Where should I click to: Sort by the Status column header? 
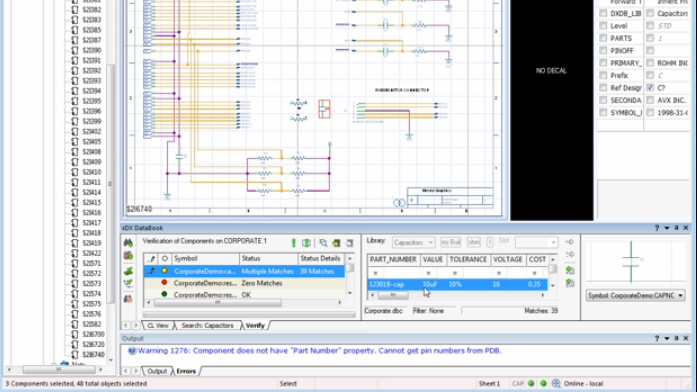(268, 258)
